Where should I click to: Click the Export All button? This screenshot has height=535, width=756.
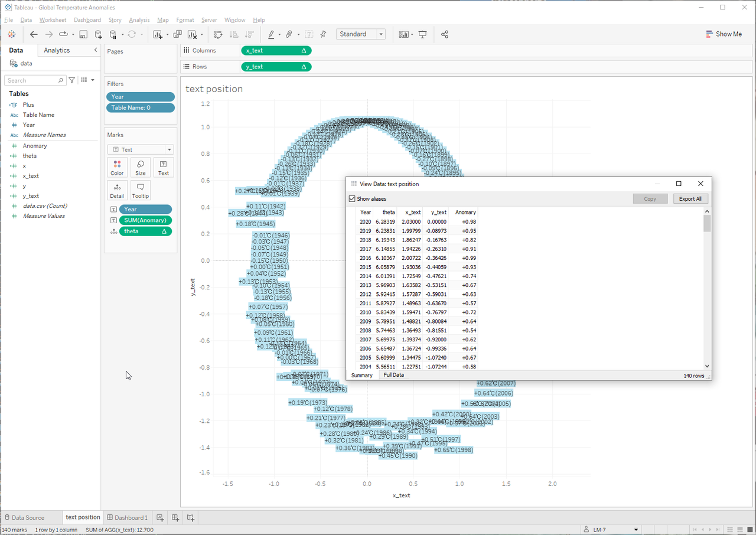690,199
